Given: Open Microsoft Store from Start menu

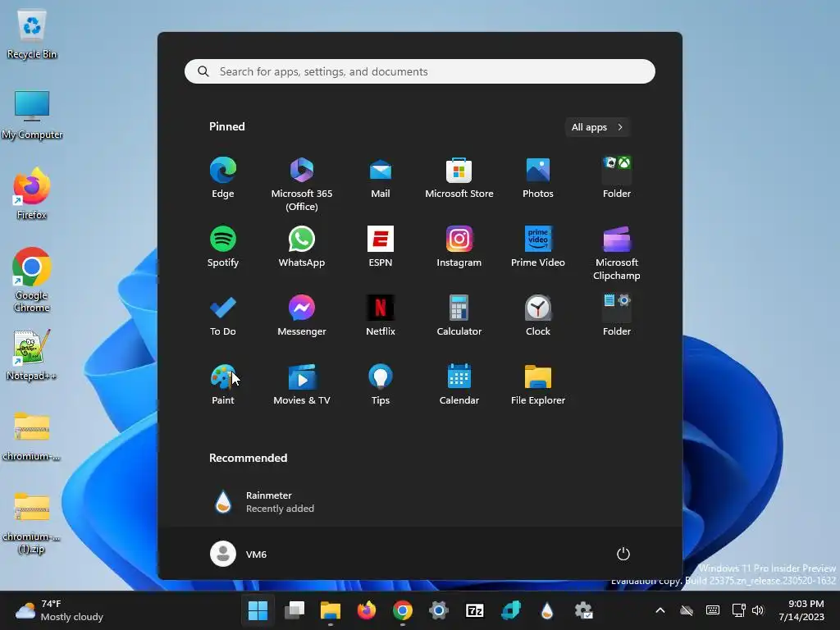Looking at the screenshot, I should point(459,178).
